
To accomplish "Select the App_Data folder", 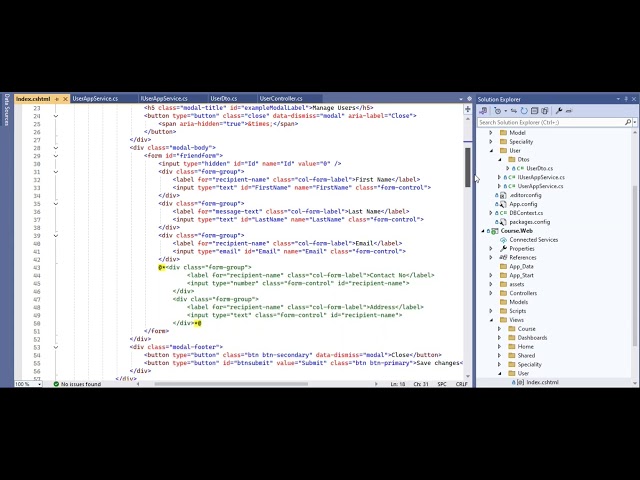I will pyautogui.click(x=521, y=267).
